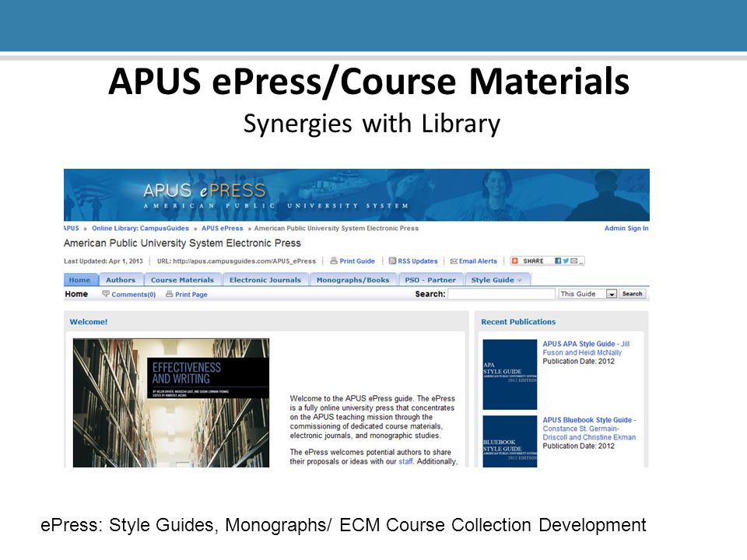
Task: Click the APUS ePress banner logo
Action: (x=205, y=191)
